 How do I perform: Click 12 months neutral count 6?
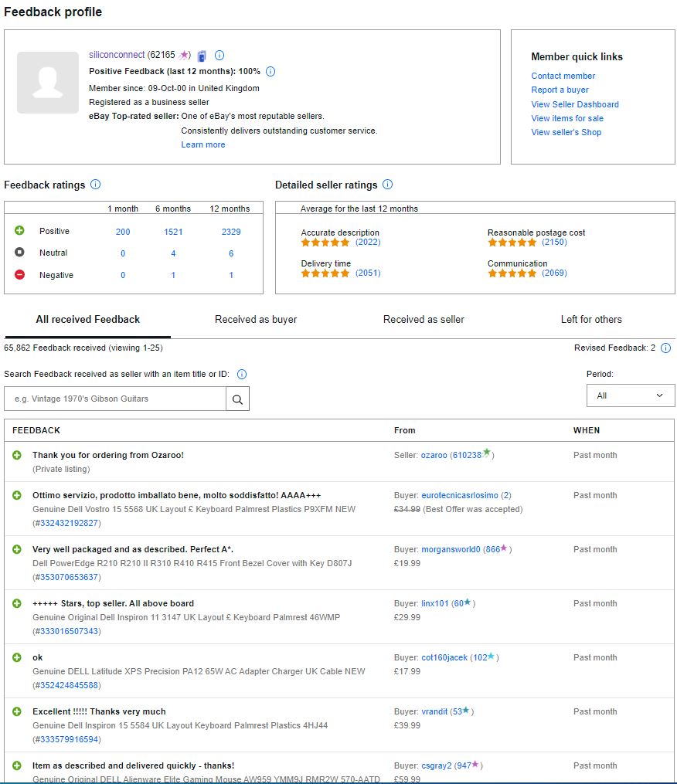tap(231, 253)
